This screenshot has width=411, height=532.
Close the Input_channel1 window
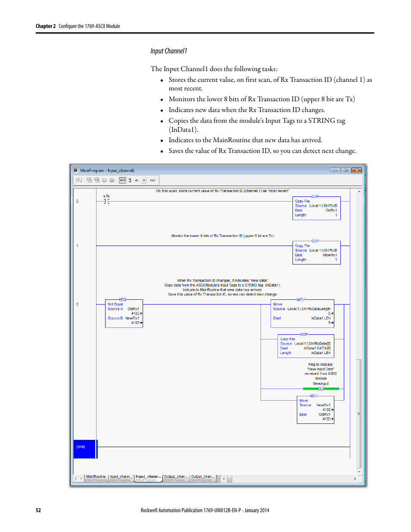tap(357, 171)
